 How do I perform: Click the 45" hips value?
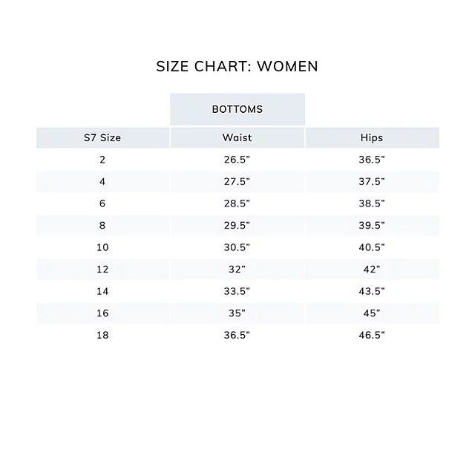(372, 313)
